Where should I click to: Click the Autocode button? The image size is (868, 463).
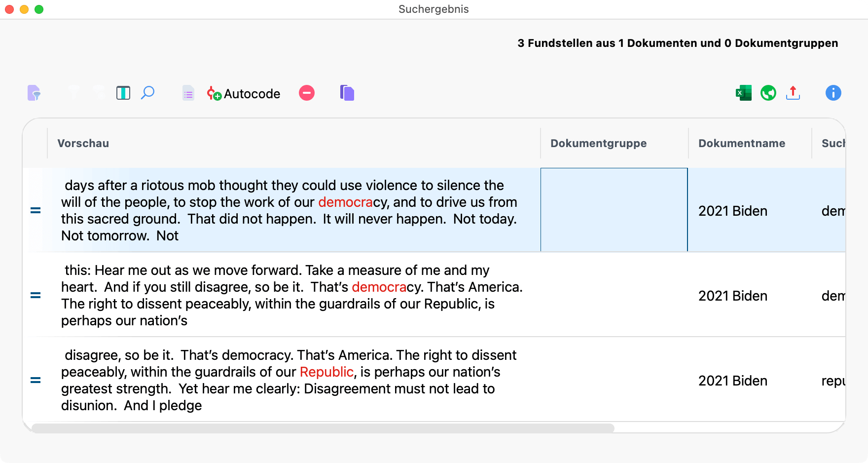tap(244, 93)
